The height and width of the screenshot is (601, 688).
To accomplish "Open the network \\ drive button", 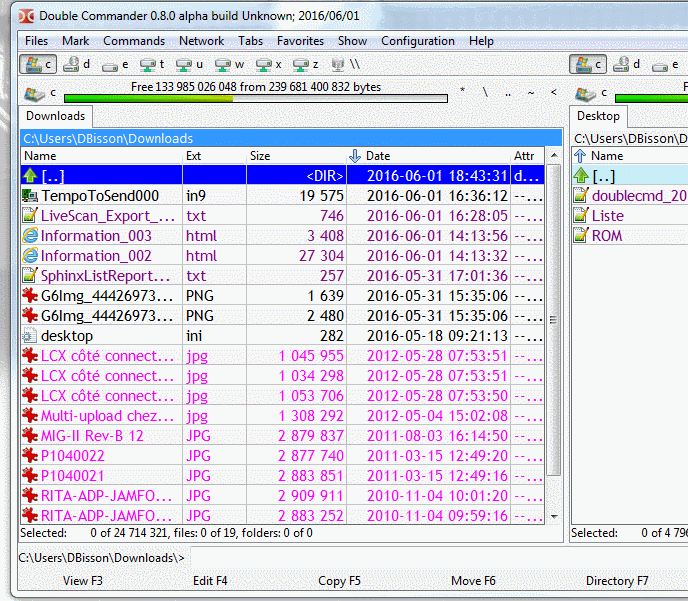I will click(346, 65).
